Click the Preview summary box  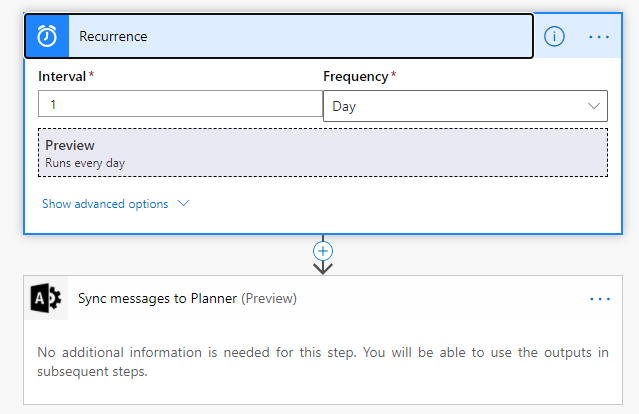[x=322, y=152]
